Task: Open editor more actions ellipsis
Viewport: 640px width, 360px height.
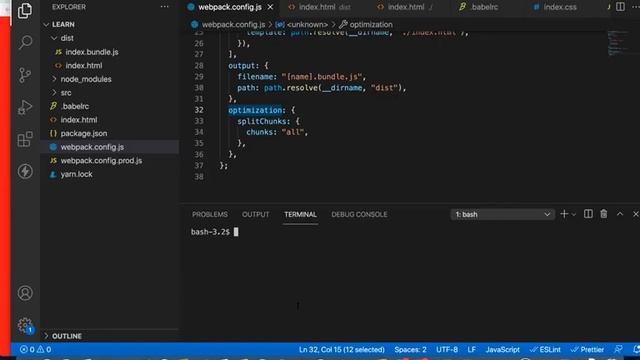Action: click(x=636, y=7)
